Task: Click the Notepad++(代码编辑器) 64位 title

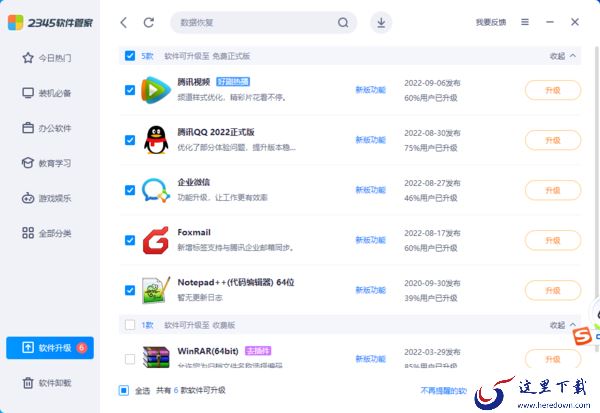Action: (x=236, y=282)
